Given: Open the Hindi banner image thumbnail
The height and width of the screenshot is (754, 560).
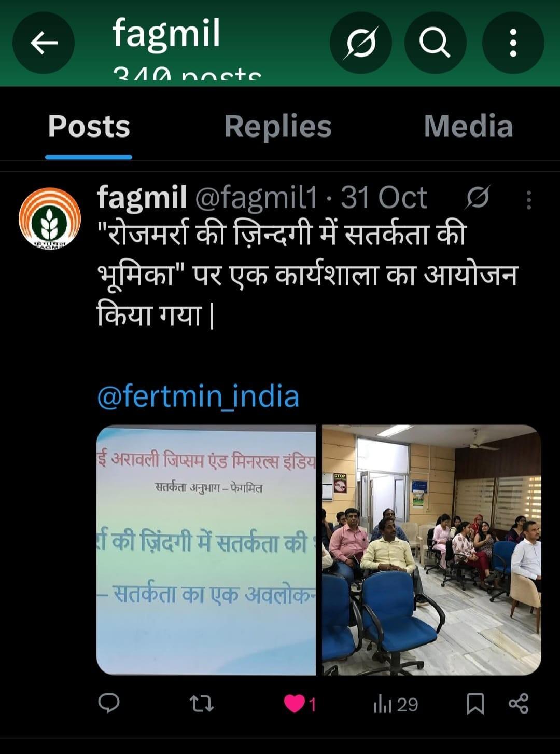Looking at the screenshot, I should 206,550.
